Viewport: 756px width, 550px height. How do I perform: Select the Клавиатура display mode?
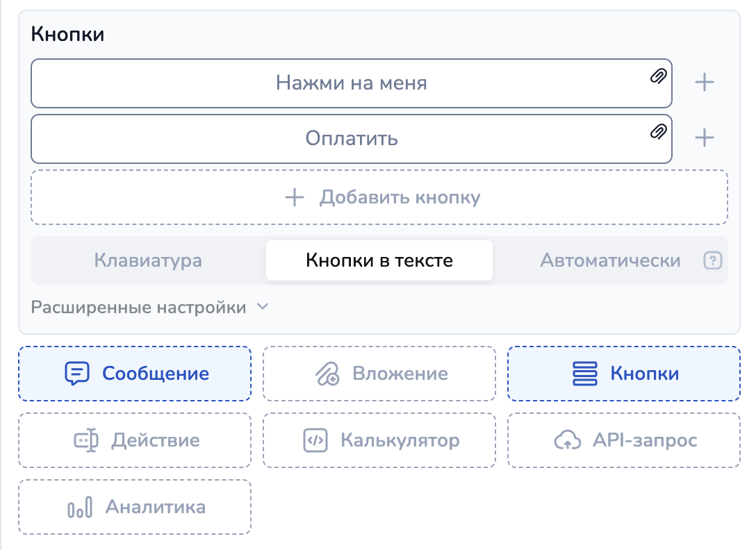pos(148,261)
